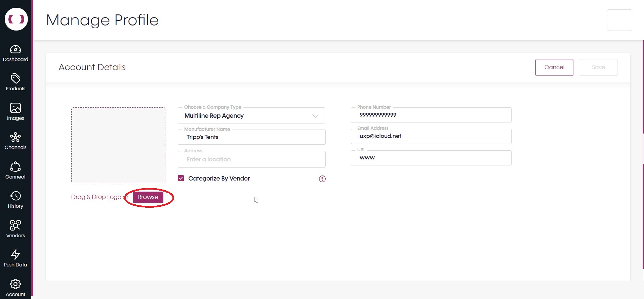
Task: Go to the Products section
Action: click(15, 83)
